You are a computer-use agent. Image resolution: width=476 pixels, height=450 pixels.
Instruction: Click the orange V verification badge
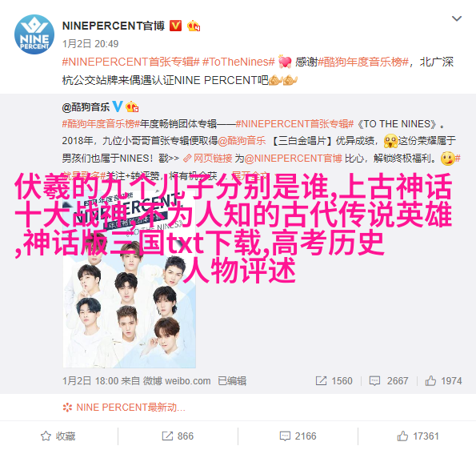(175, 26)
